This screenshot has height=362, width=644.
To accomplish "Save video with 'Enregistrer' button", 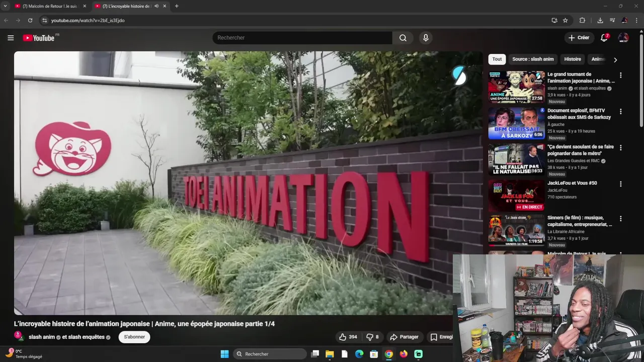I will (x=440, y=337).
